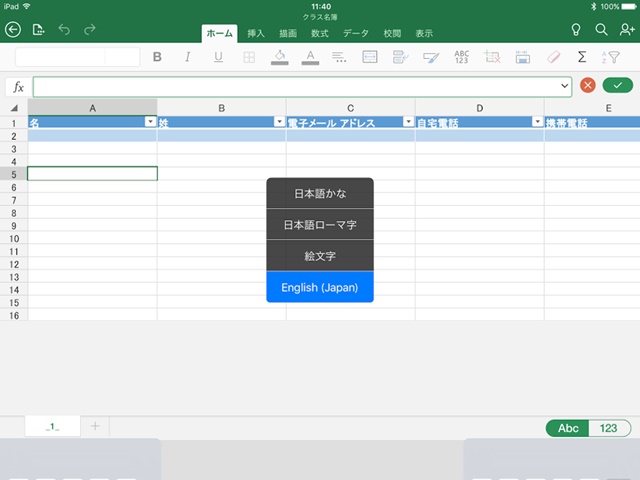Choose 絵文字 keyboard
This screenshot has height=480, width=640.
pos(320,256)
